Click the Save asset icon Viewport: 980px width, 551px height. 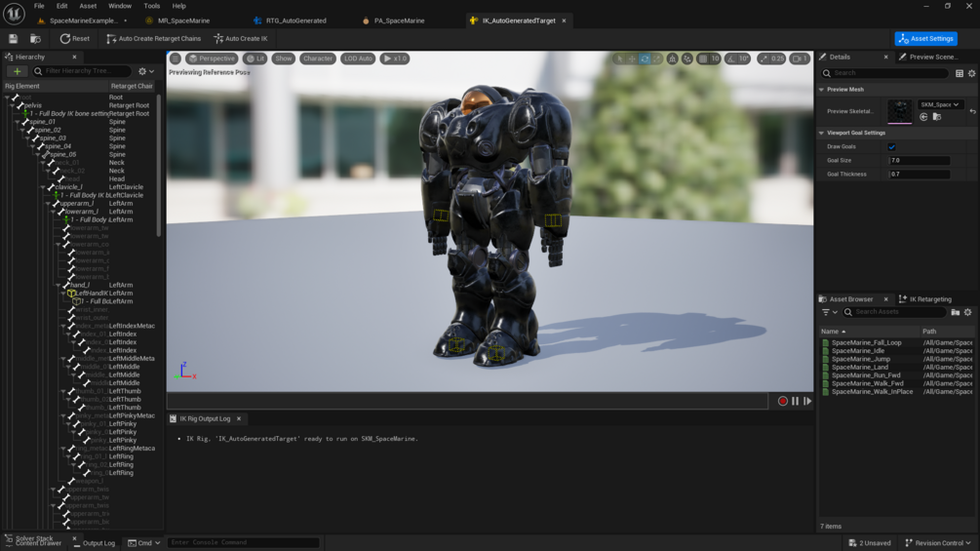13,39
